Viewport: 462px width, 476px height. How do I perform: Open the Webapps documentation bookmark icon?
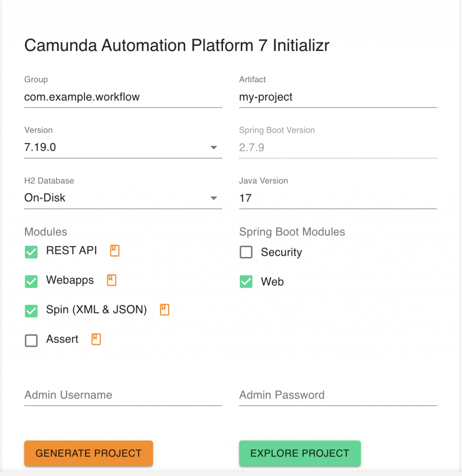pos(111,280)
